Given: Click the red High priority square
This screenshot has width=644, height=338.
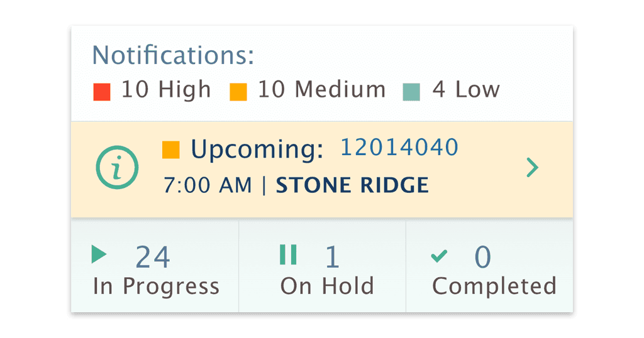Looking at the screenshot, I should tap(101, 92).
